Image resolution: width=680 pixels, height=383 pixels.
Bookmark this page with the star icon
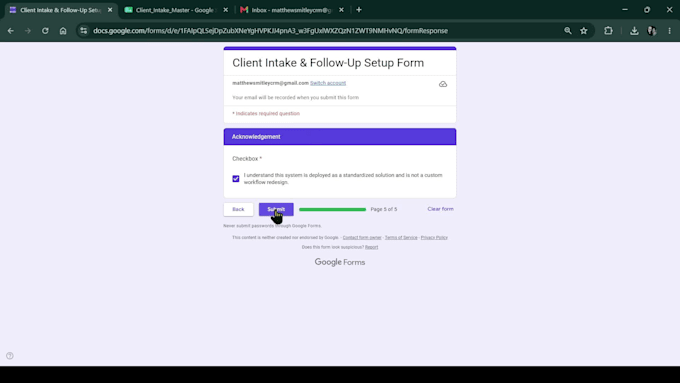[584, 31]
